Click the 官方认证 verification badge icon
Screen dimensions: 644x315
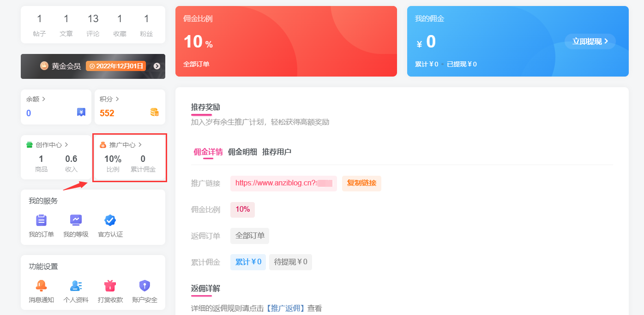(110, 220)
